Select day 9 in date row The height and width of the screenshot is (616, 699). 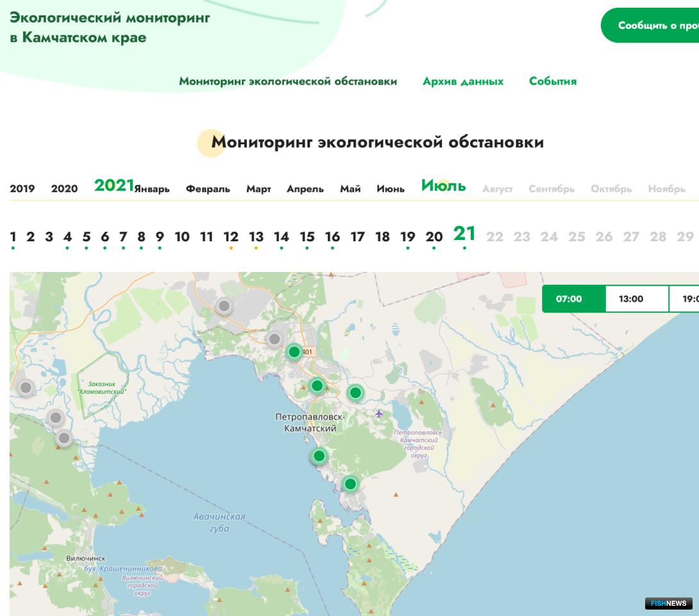click(x=160, y=237)
